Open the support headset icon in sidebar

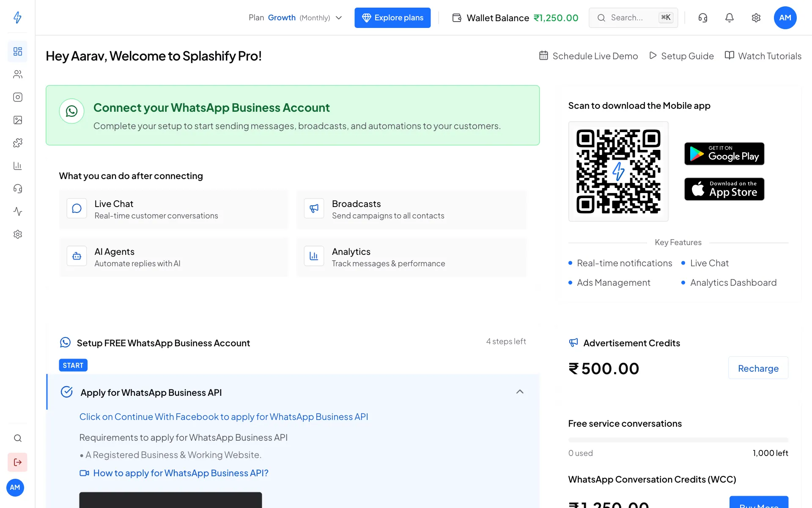pos(17,188)
